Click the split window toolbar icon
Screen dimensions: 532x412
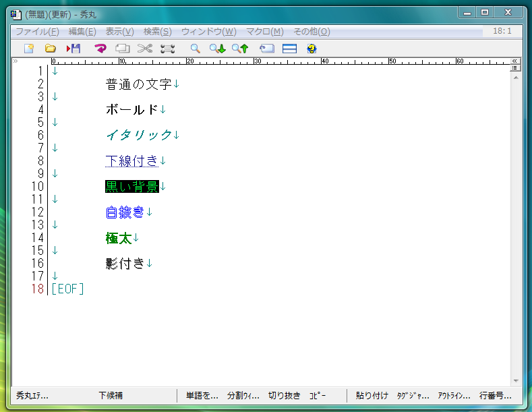coord(289,49)
